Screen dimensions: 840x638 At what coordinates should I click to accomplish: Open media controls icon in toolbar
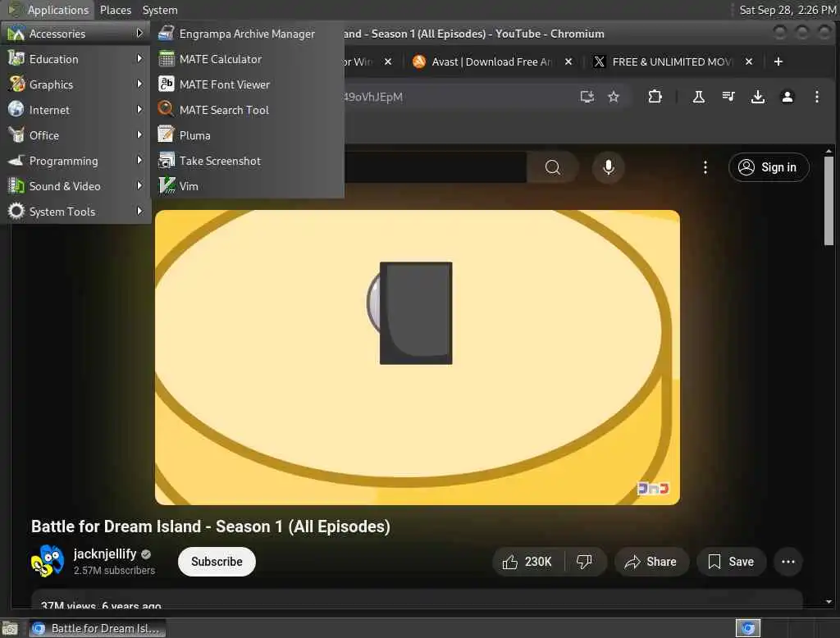point(728,97)
